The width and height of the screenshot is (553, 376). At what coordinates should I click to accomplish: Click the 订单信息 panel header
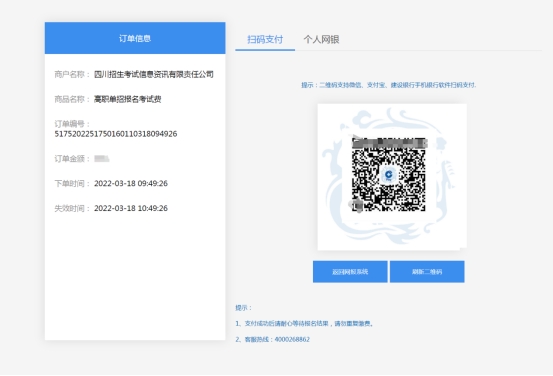pyautogui.click(x=135, y=38)
